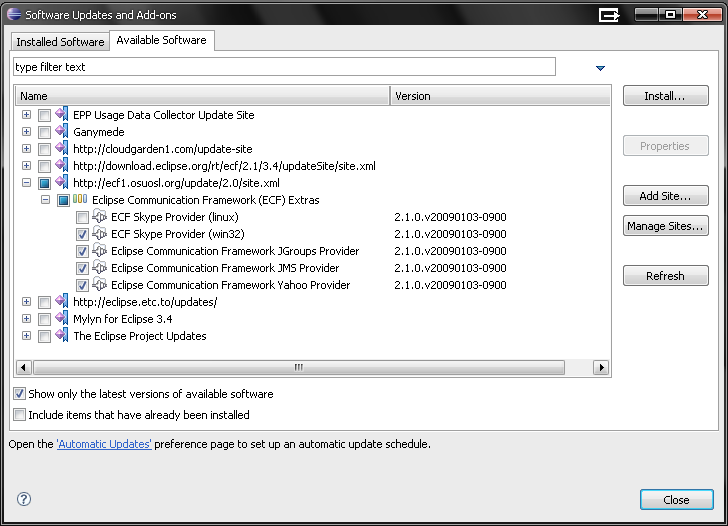This screenshot has width=728, height=526.
Task: Check the Ganymede site checkbox
Action: pyautogui.click(x=44, y=132)
